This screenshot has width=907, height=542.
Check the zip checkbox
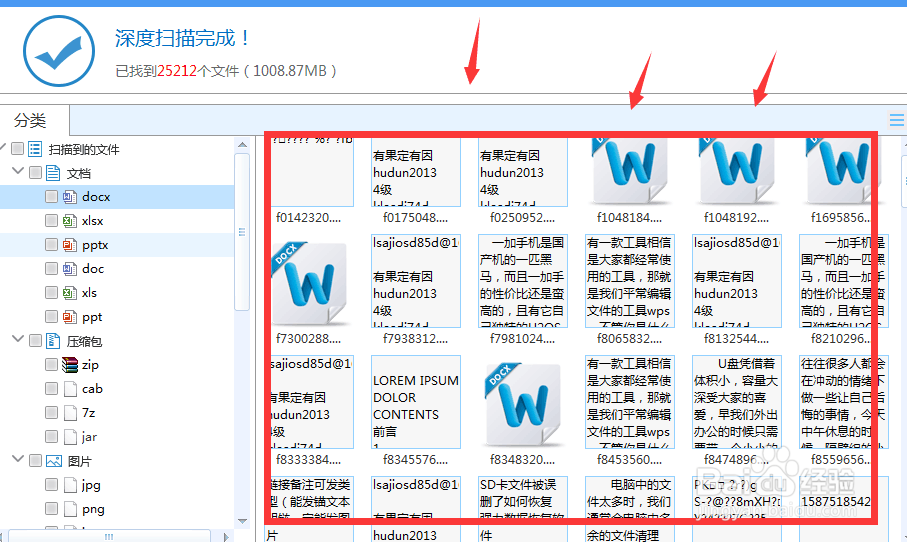[51, 365]
